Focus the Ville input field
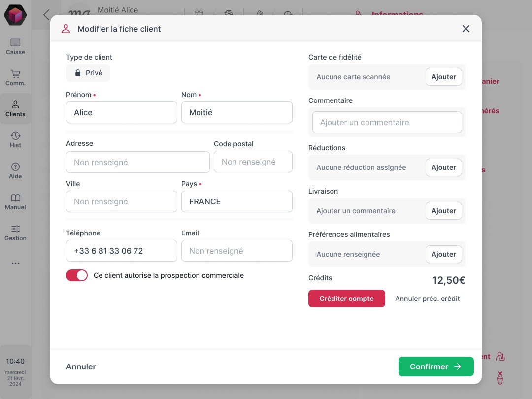The image size is (532, 399). 122,201
